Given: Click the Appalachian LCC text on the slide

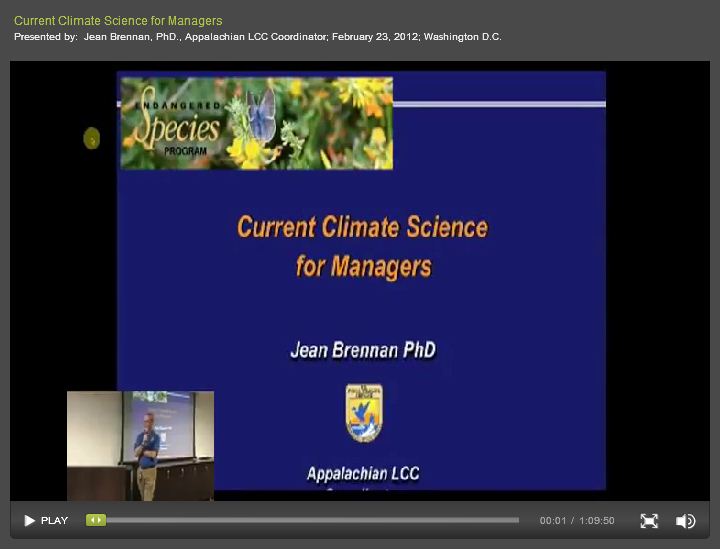Looking at the screenshot, I should 362,474.
